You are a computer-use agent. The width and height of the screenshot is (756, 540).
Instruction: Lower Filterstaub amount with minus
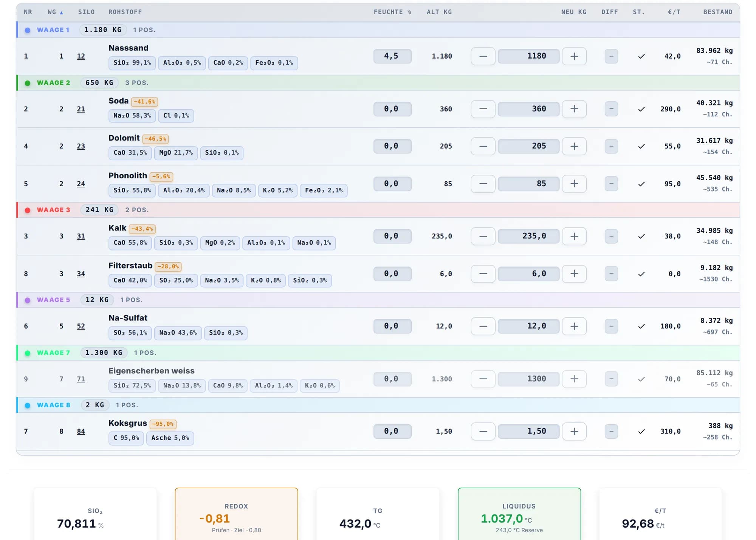[483, 274]
